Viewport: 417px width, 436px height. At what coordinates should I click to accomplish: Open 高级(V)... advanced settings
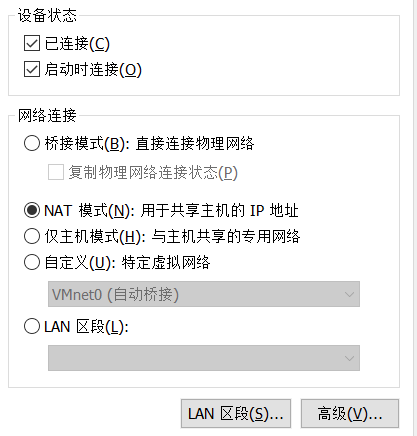[350, 414]
